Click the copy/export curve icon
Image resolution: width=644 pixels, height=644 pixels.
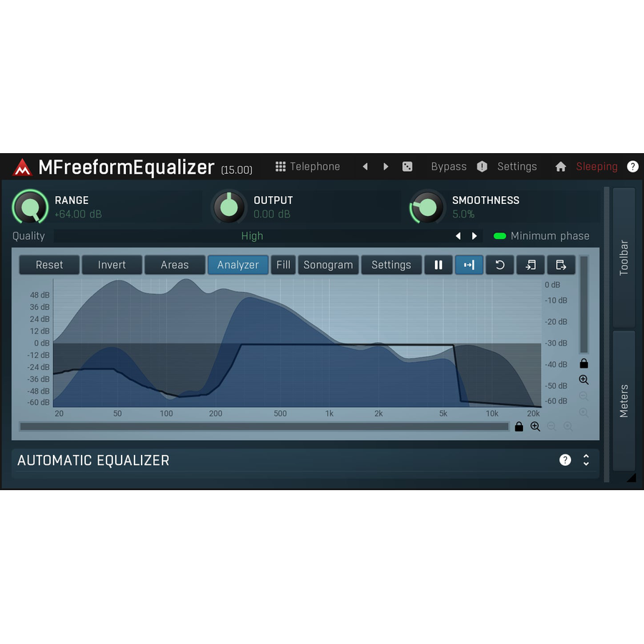click(x=560, y=265)
